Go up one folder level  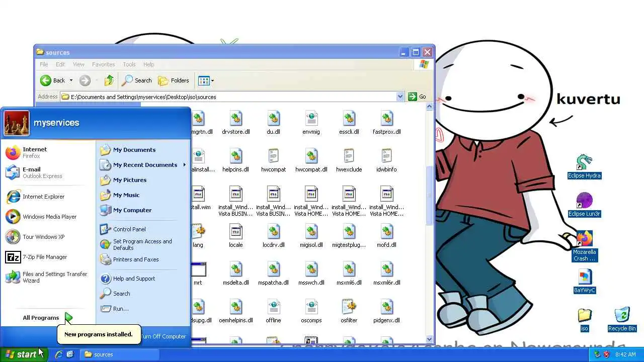109,80
